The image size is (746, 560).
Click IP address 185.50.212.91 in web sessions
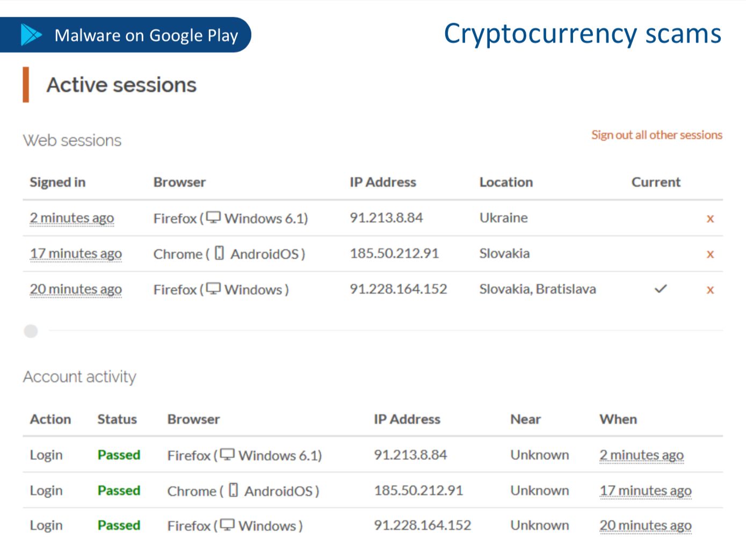[x=394, y=253]
